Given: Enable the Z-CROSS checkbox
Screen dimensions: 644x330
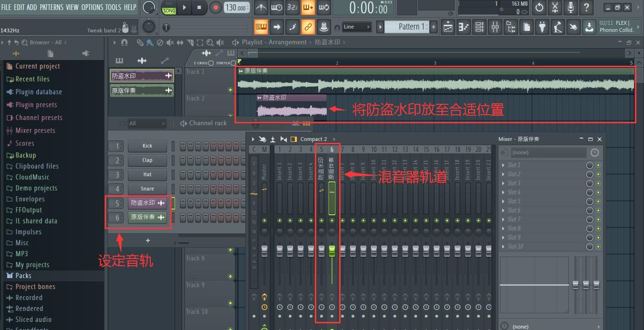Looking at the screenshot, I should tap(211, 62).
